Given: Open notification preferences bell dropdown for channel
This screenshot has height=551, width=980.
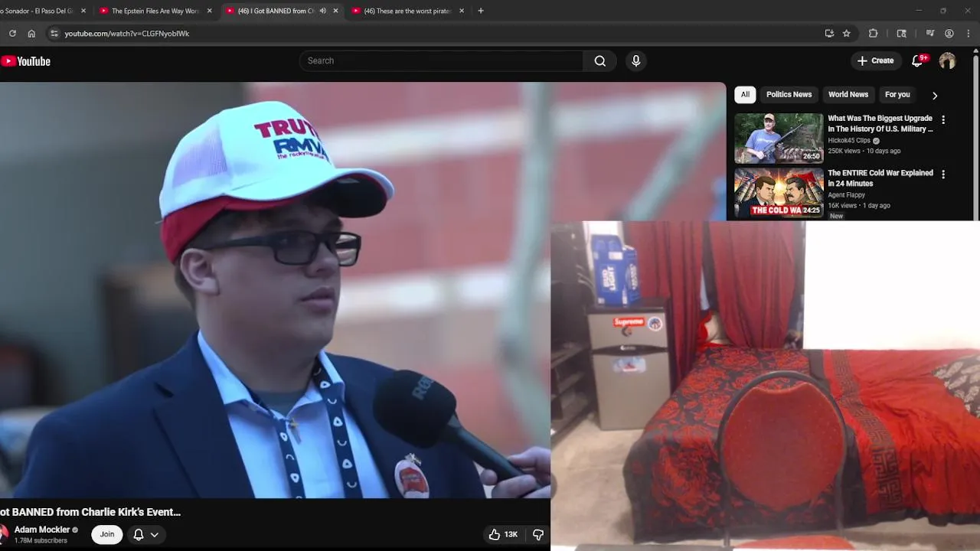Looking at the screenshot, I should point(146,534).
